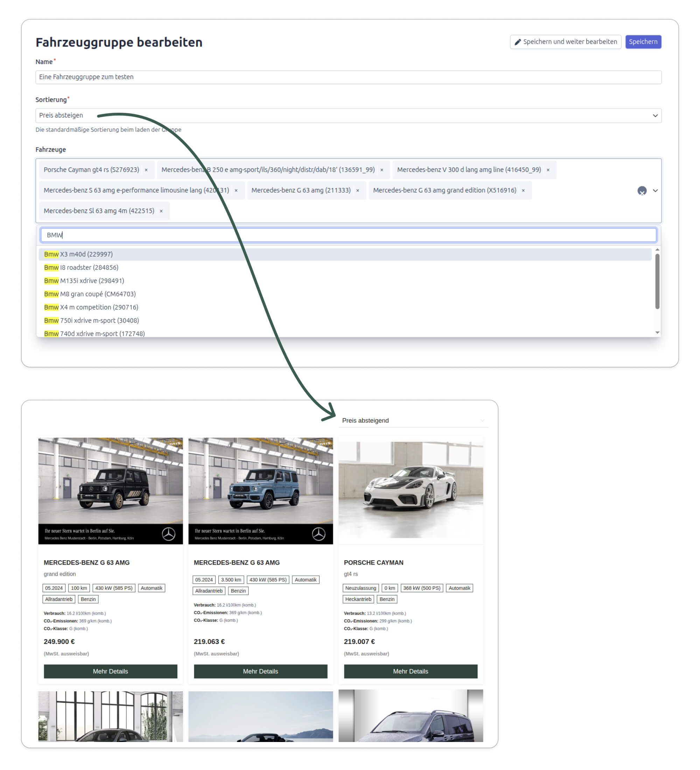700x770 pixels.
Task: Select Bmw I8 roadster (284856)
Action: (345, 268)
